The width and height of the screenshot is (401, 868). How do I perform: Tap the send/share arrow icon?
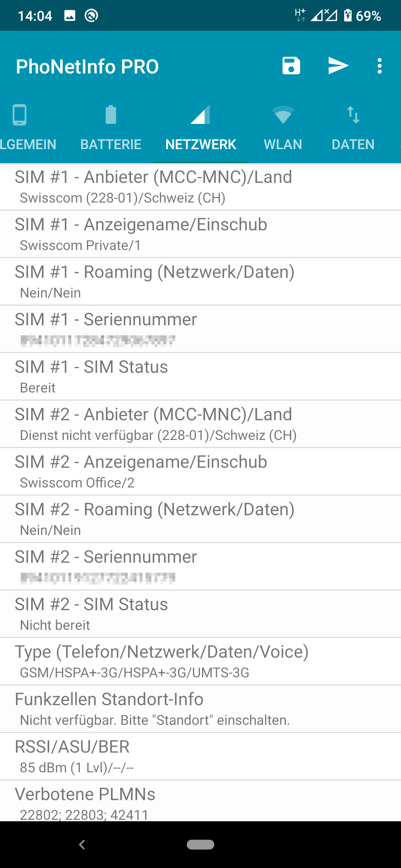click(338, 66)
